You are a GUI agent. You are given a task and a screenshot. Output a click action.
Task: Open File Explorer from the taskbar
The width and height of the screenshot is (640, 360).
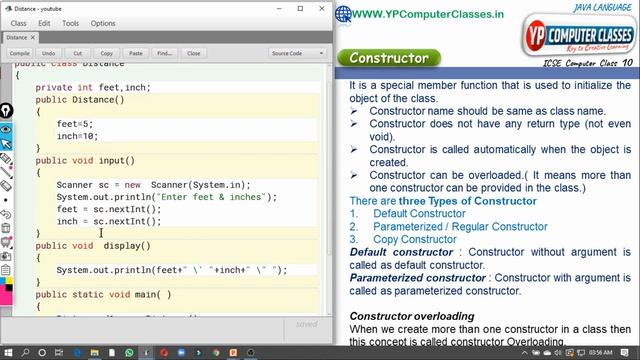coord(94,353)
